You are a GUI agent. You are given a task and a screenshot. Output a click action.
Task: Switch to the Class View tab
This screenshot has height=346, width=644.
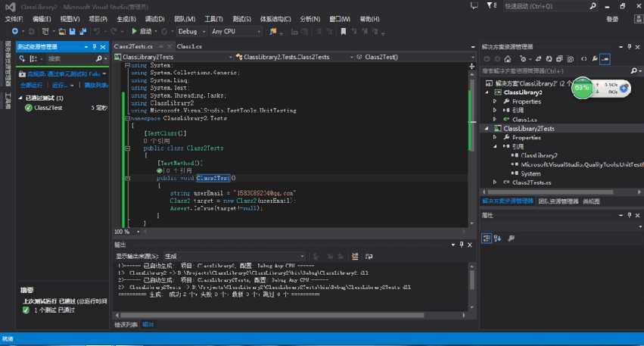(x=591, y=201)
